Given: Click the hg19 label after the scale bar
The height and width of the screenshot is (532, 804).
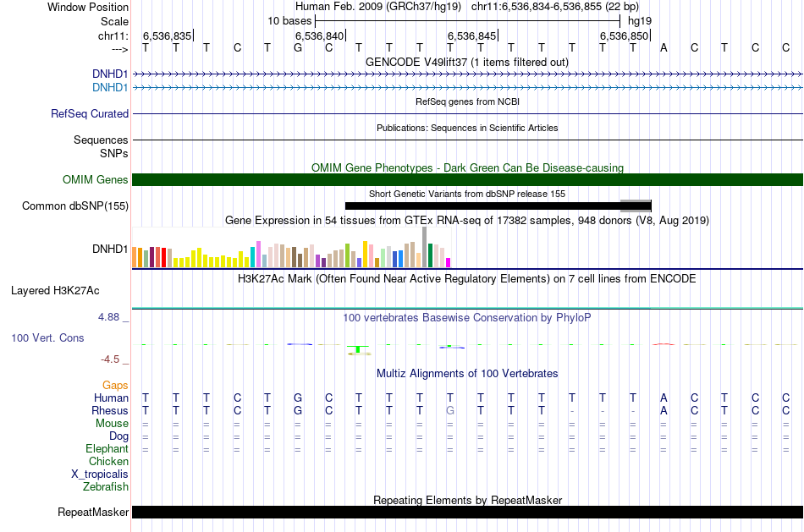Looking at the screenshot, I should click(x=640, y=21).
